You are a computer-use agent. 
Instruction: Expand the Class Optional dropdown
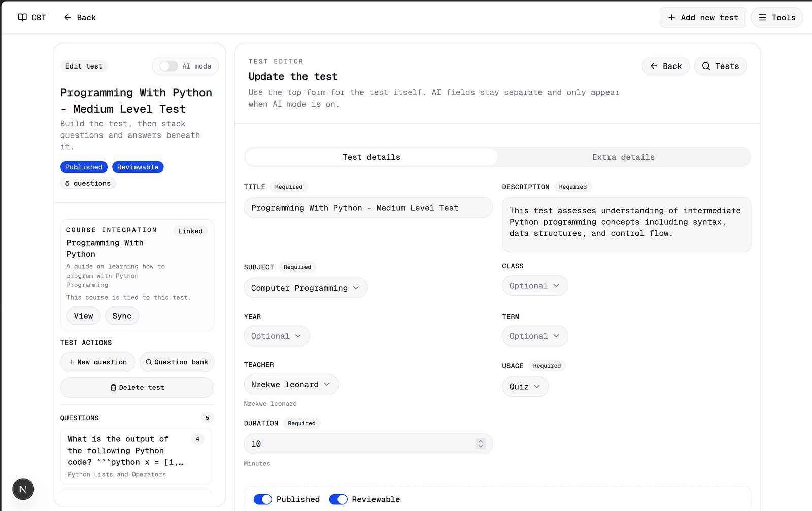(x=535, y=286)
